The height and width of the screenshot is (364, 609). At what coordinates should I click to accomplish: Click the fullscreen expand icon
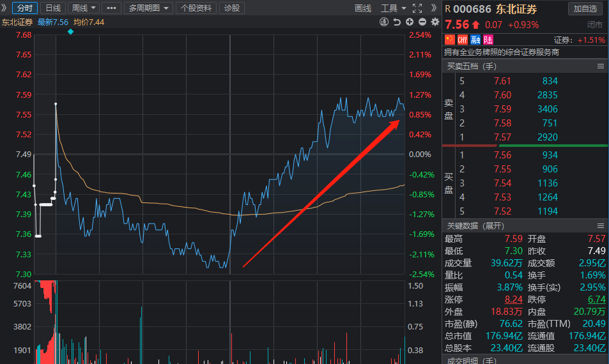[417, 8]
